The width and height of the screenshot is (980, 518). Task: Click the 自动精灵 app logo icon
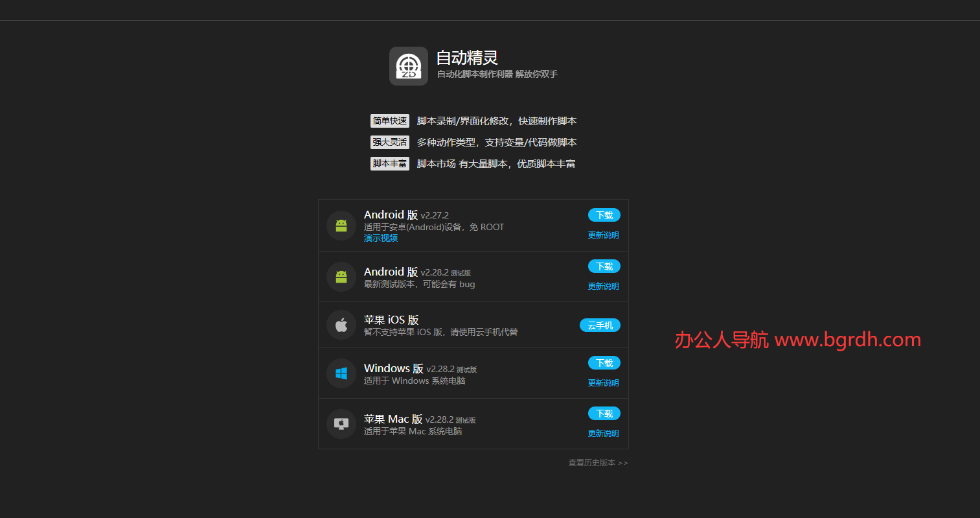tap(408, 66)
